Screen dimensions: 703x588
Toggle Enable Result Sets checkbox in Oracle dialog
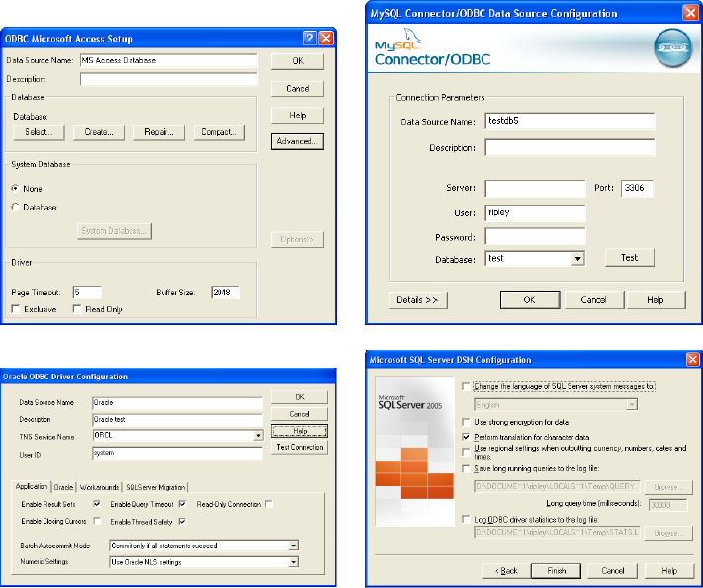[x=97, y=504]
